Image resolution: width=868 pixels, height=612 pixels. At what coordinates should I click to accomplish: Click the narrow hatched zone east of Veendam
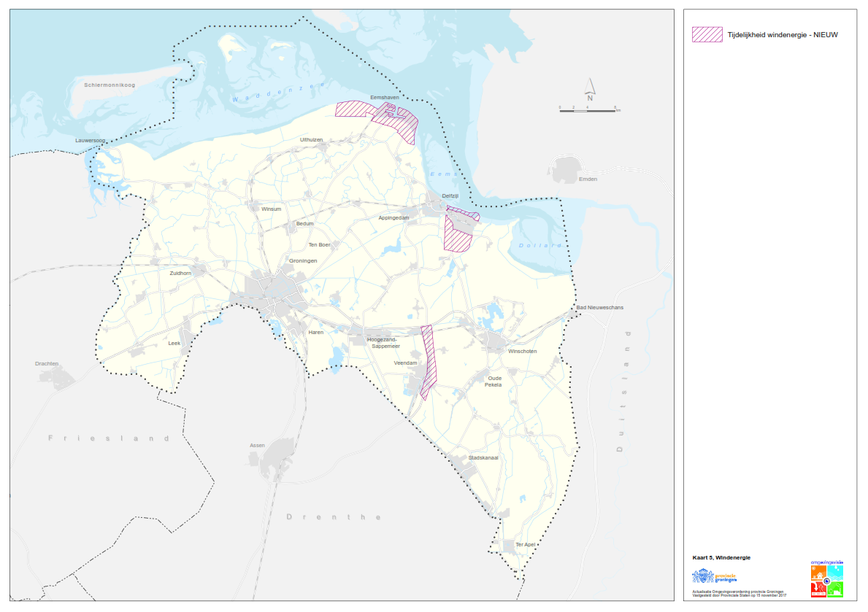429,361
